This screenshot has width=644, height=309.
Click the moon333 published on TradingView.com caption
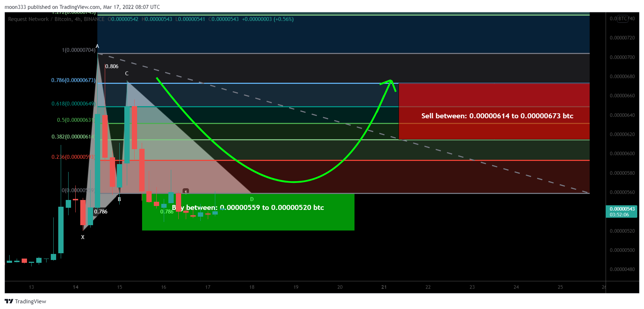coord(82,7)
